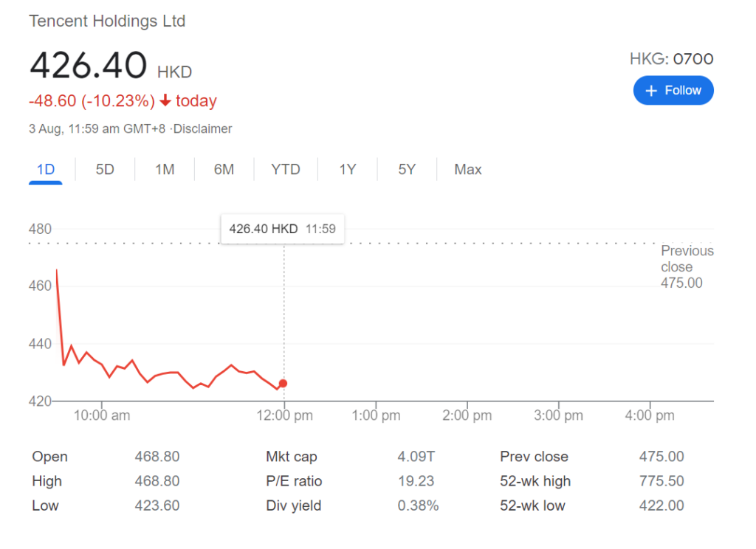
Task: Click the Tencent Holdings Ltd title
Action: (107, 21)
